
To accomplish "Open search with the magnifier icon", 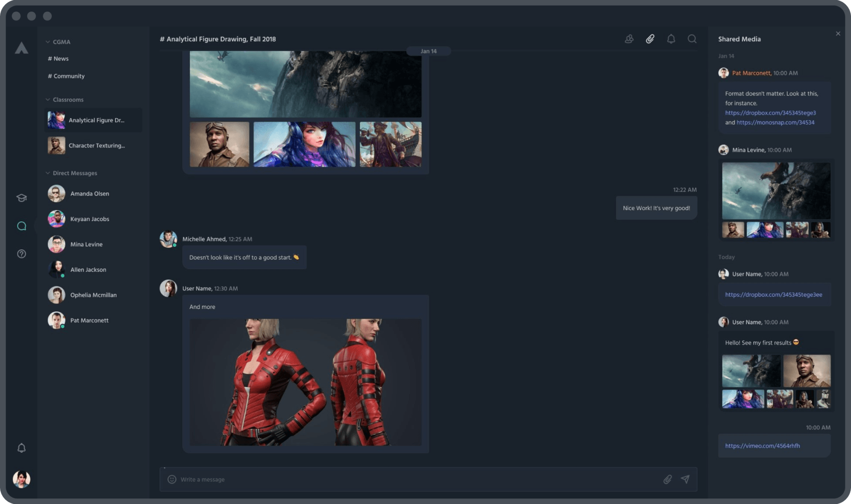I will (x=692, y=39).
